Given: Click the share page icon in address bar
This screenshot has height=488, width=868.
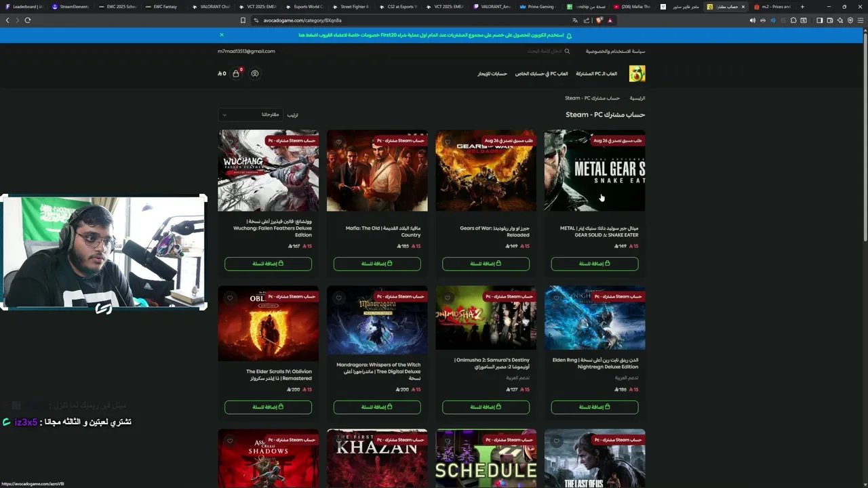Looking at the screenshot, I should point(587,20).
